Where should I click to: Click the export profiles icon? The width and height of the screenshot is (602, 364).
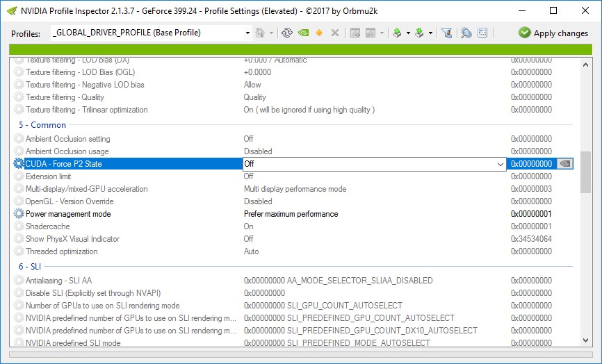click(397, 33)
